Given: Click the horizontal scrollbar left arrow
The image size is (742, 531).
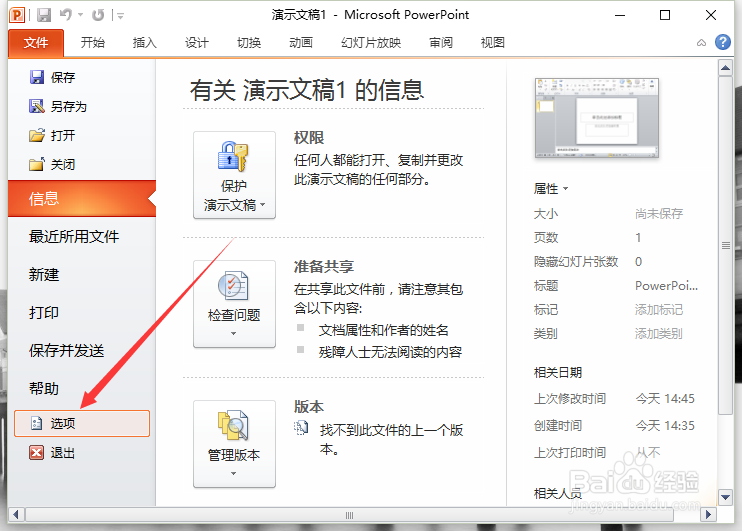Looking at the screenshot, I should 16,514.
